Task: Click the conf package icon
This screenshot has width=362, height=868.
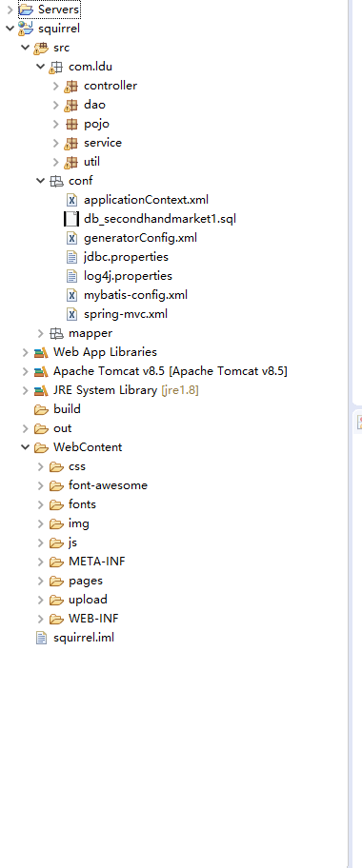Action: tap(56, 181)
